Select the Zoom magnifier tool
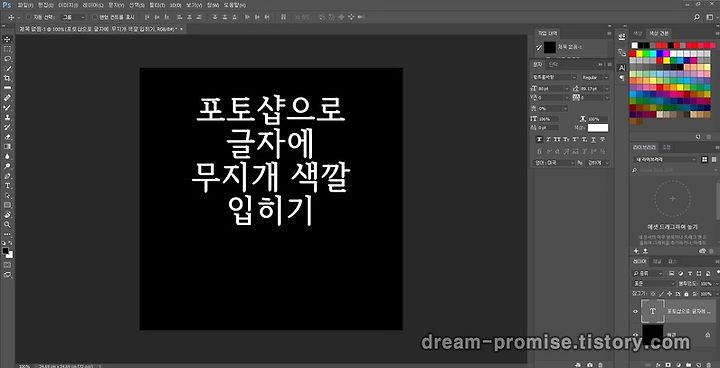Viewport: 720px width, 368px height. 7,225
